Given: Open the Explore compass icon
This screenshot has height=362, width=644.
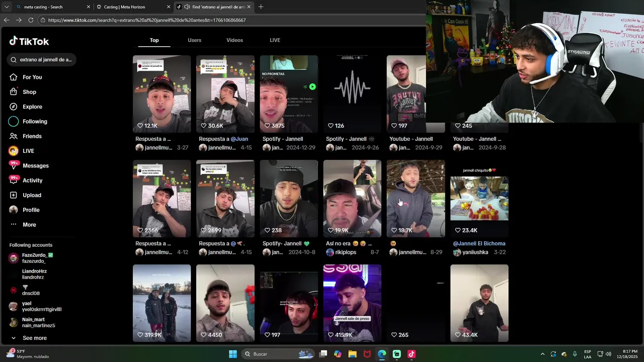Looking at the screenshot, I should click(14, 107).
